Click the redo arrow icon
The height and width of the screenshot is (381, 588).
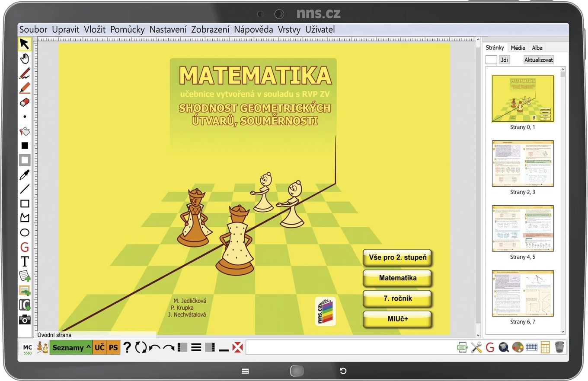point(169,348)
